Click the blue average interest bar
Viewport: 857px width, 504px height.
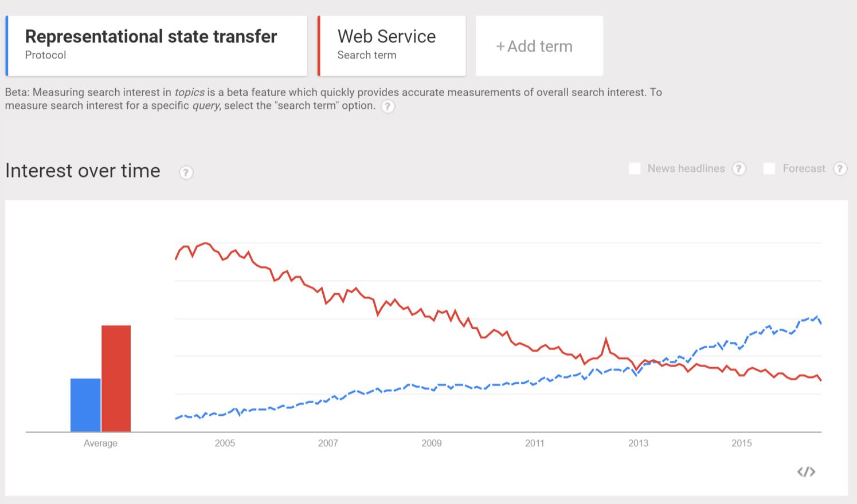click(x=85, y=404)
